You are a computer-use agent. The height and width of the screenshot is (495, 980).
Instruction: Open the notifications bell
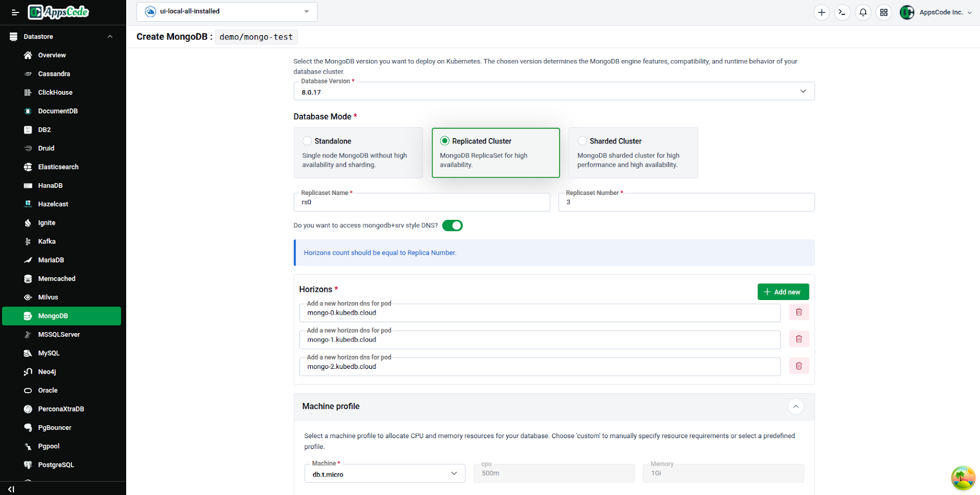coord(863,12)
